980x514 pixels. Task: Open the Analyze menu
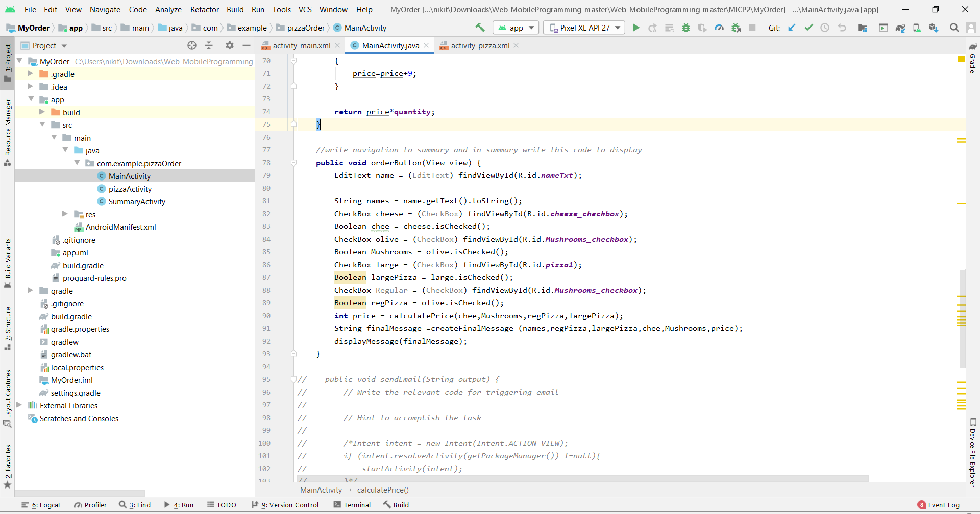click(168, 9)
